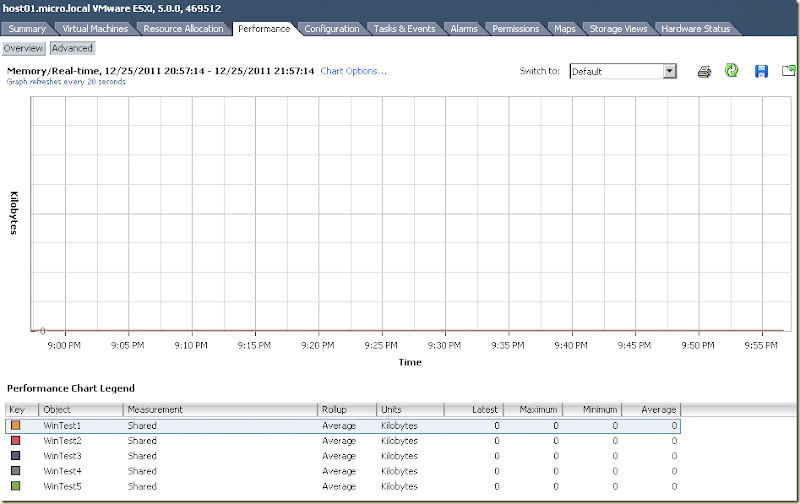This screenshot has width=800, height=504.
Task: Select the Performance tab
Action: point(264,29)
